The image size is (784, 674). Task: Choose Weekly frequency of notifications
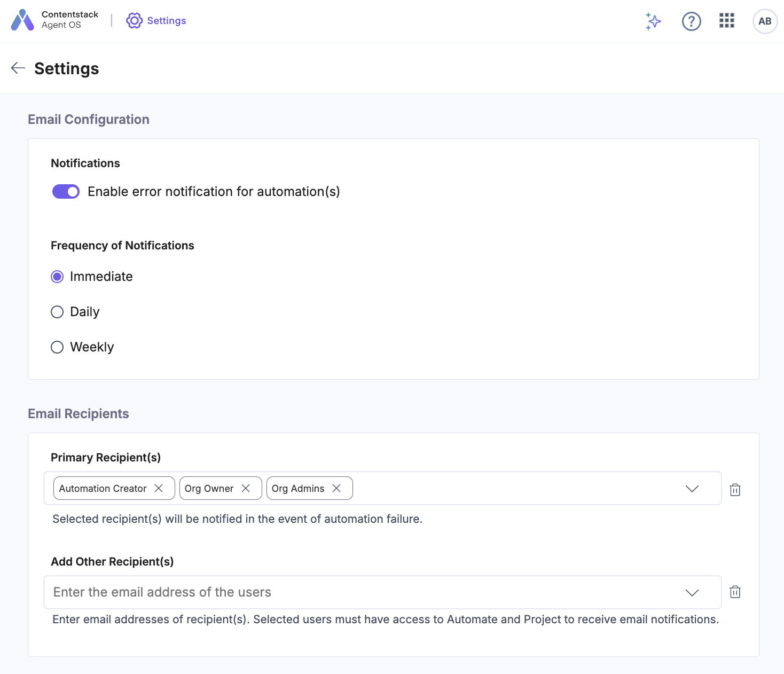tap(57, 347)
